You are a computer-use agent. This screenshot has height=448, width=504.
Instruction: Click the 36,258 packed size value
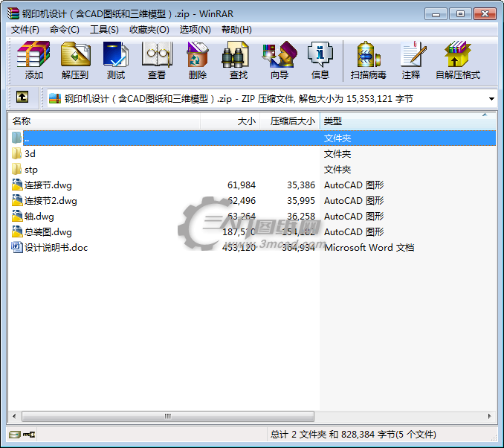tap(301, 217)
